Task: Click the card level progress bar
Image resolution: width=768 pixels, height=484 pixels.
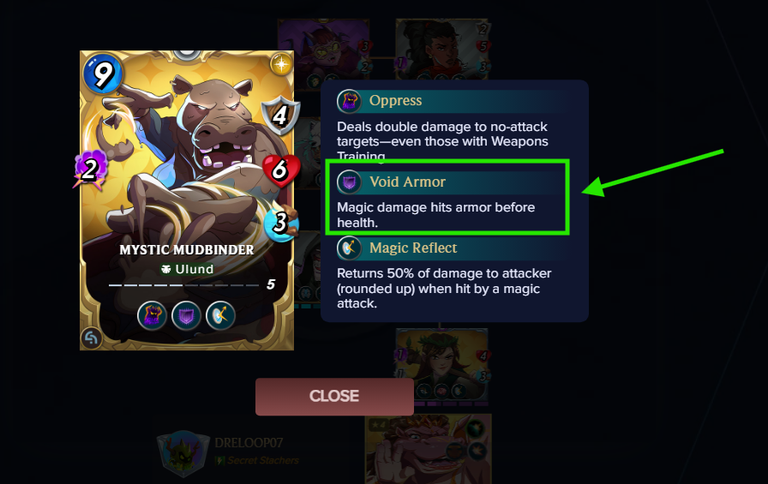Action: tap(184, 285)
